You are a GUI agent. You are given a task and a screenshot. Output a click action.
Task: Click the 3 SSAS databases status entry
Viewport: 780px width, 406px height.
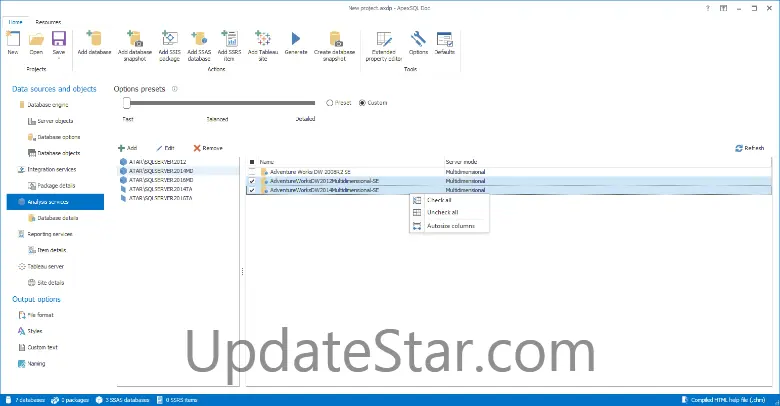pyautogui.click(x=122, y=400)
